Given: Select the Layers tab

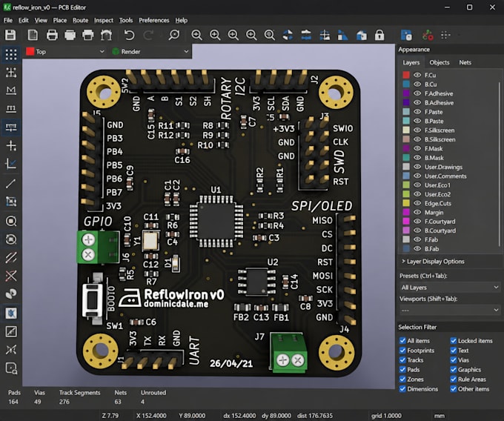Looking at the screenshot, I should point(411,62).
